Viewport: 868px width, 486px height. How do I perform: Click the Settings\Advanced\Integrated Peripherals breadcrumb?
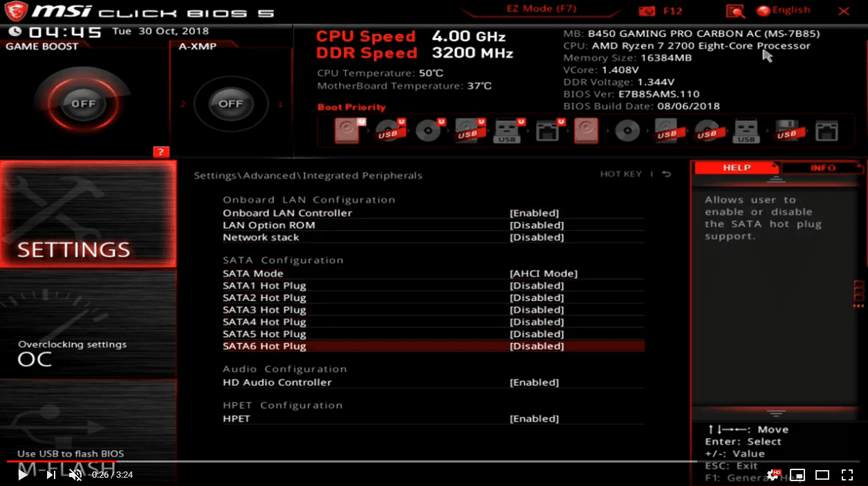(x=308, y=176)
